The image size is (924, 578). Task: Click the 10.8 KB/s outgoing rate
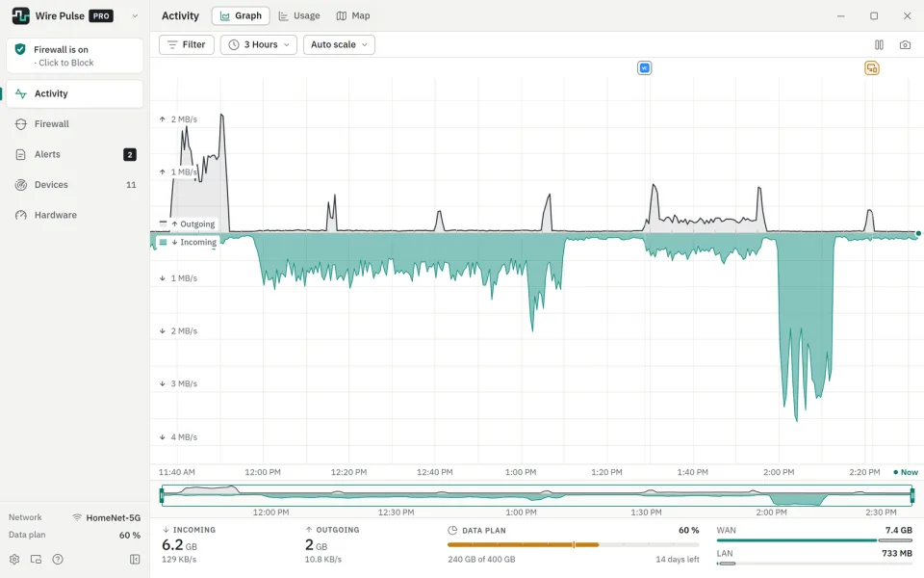(x=323, y=559)
